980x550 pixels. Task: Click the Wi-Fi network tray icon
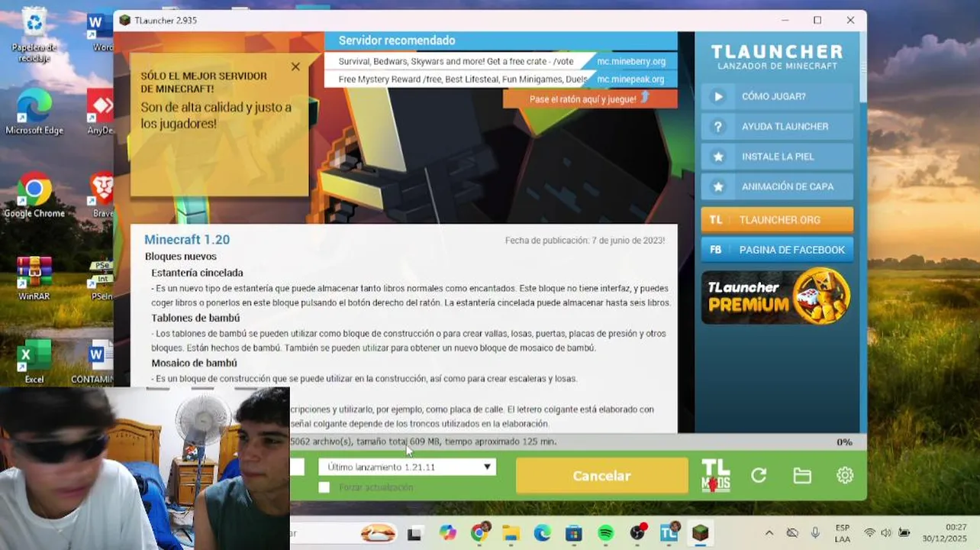pos(869,533)
